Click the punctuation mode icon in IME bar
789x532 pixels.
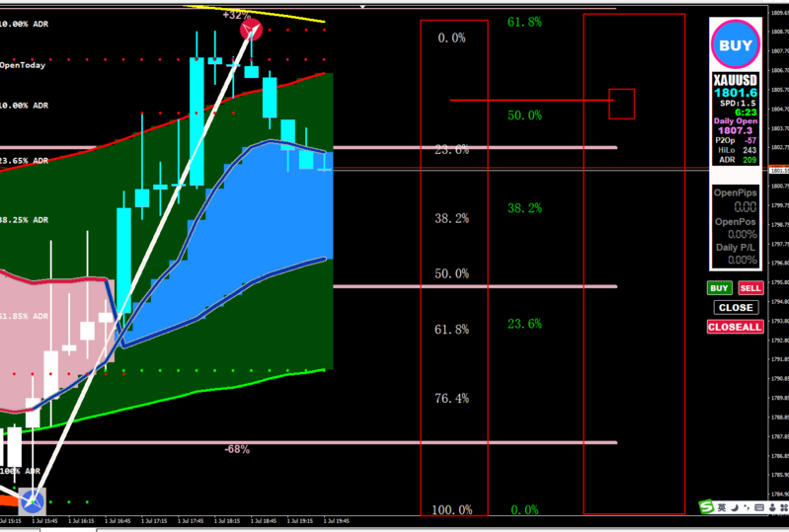(747, 508)
